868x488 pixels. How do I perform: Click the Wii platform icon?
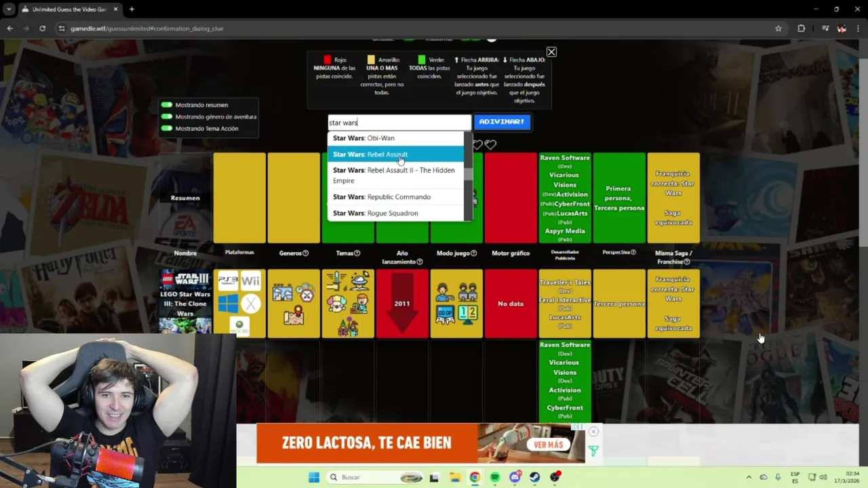[x=250, y=281]
